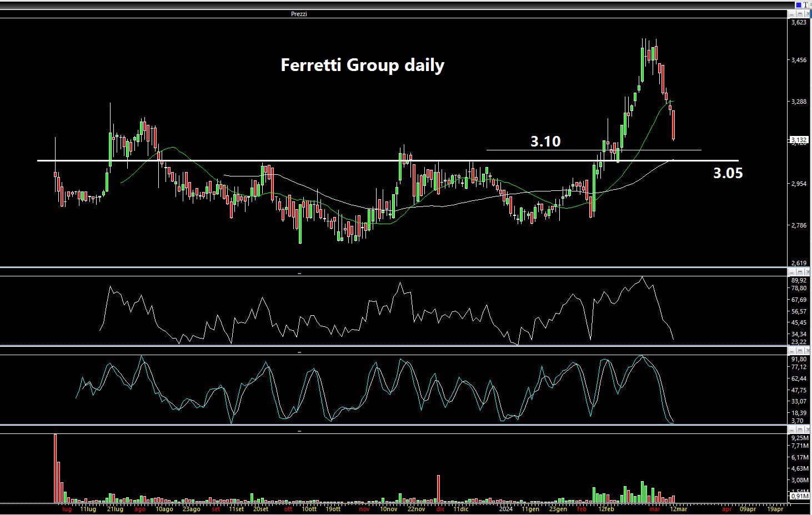Viewport: 812px width, 515px height.
Task: Minimize the single-line oscillator panel
Action: (x=791, y=272)
